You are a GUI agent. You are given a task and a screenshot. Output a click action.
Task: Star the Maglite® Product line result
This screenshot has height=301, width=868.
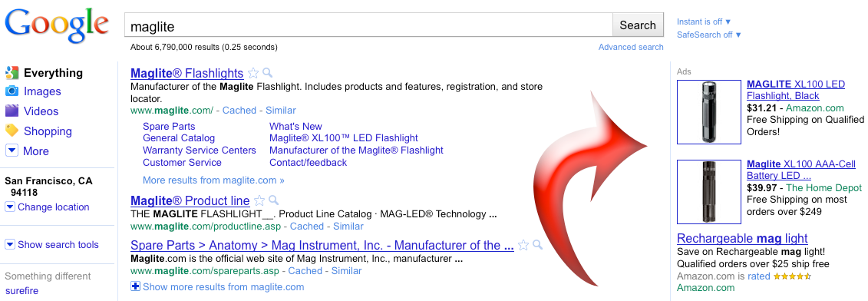coord(259,200)
